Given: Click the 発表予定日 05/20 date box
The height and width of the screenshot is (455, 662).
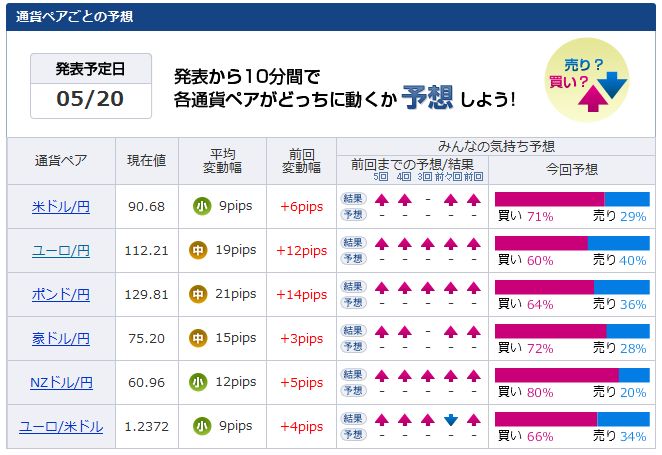Looking at the screenshot, I should tap(91, 86).
